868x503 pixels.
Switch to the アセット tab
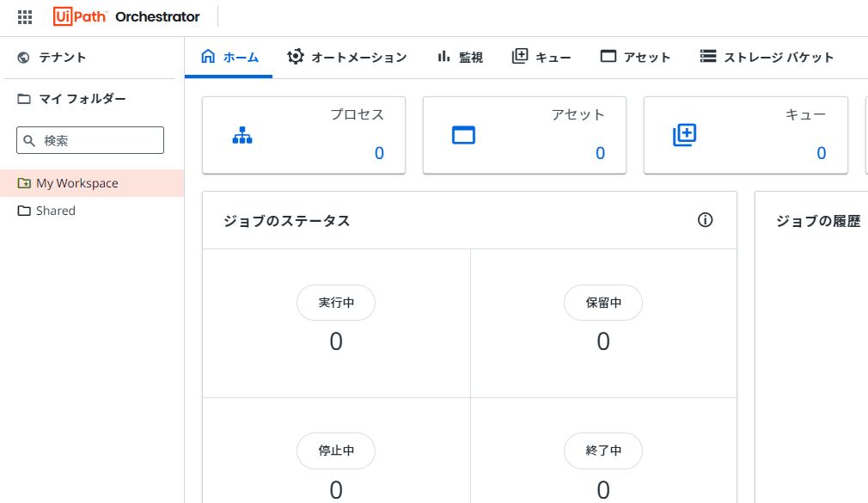point(636,57)
